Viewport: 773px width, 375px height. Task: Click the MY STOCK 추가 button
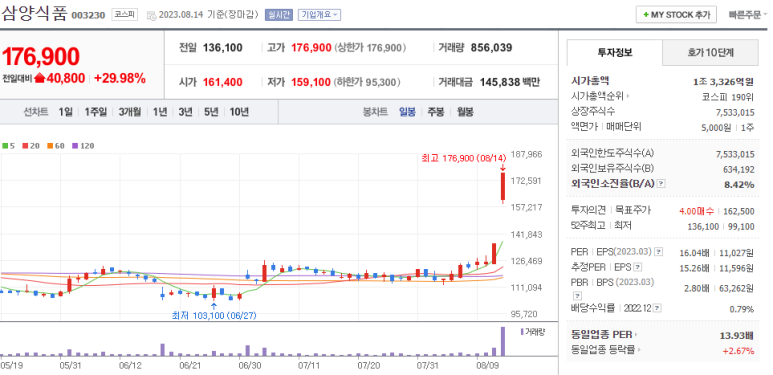676,15
